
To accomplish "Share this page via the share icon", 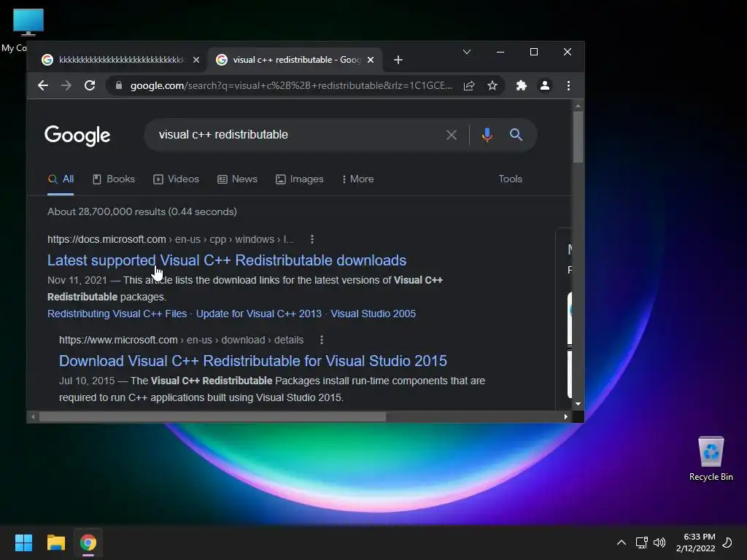I will click(x=469, y=86).
